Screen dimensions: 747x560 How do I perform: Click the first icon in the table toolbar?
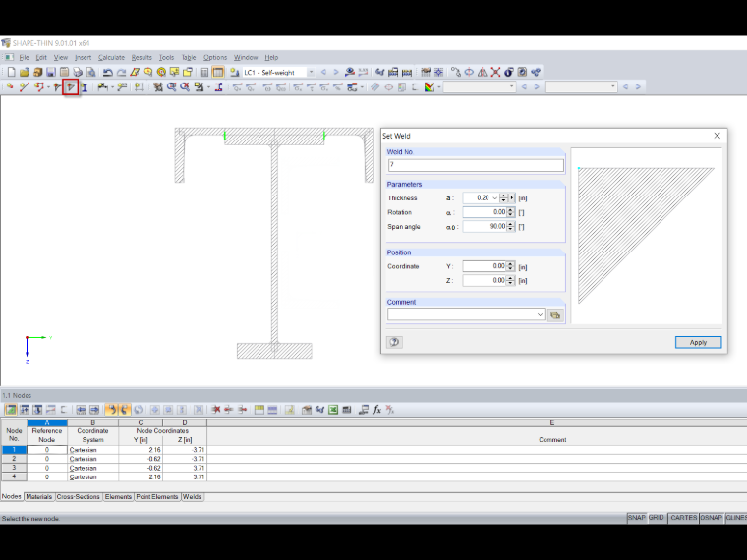click(11, 410)
